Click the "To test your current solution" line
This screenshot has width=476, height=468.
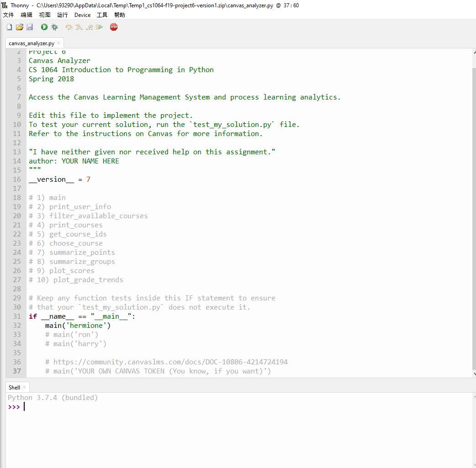coord(164,125)
